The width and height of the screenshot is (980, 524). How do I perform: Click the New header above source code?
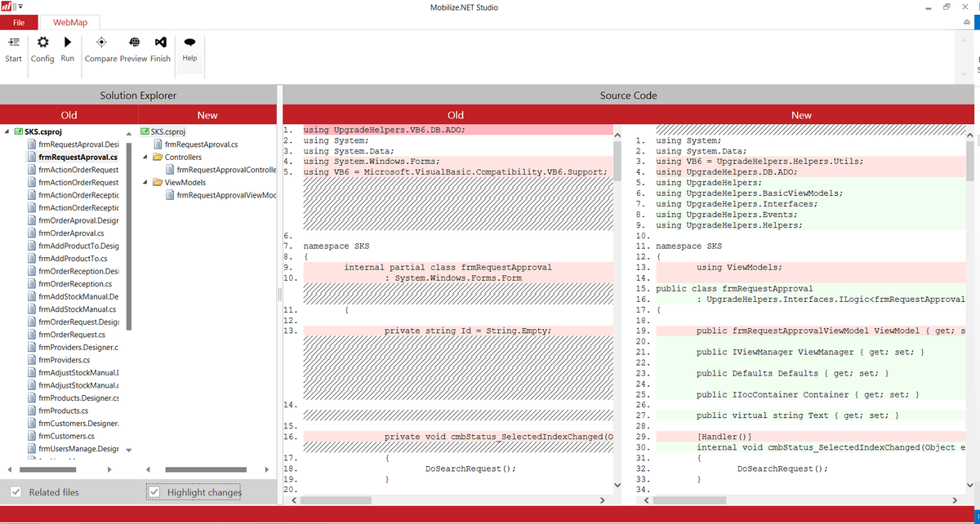802,115
